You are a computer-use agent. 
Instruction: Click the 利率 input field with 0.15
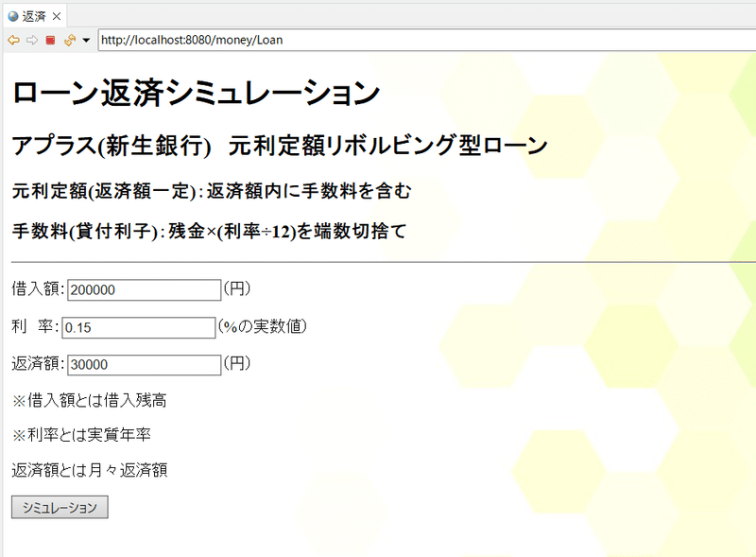coord(138,327)
